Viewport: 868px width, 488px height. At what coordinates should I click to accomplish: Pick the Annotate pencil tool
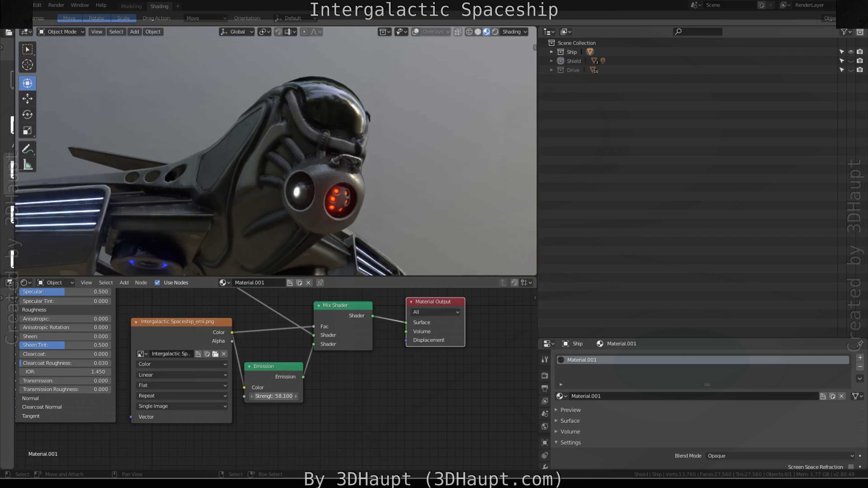[27, 149]
